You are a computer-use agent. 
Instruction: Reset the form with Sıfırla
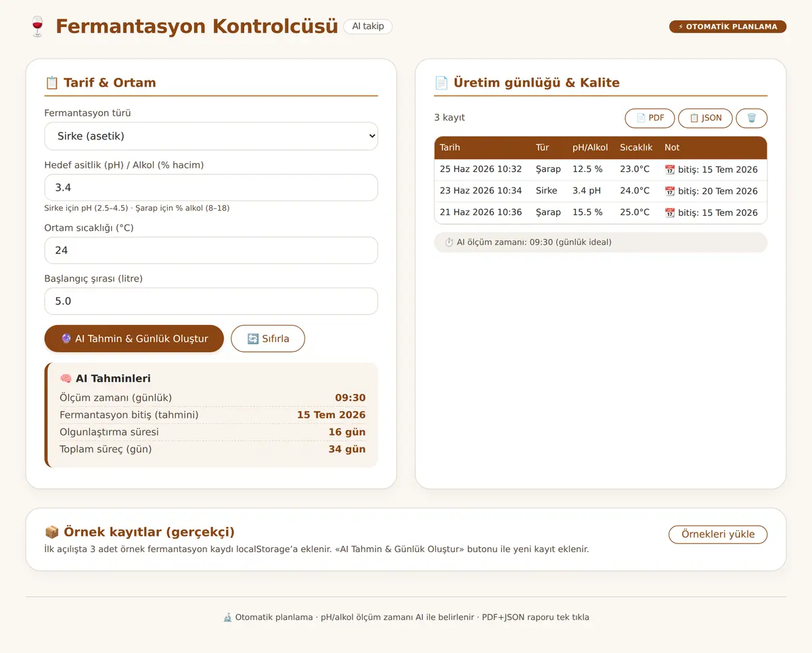click(x=268, y=338)
